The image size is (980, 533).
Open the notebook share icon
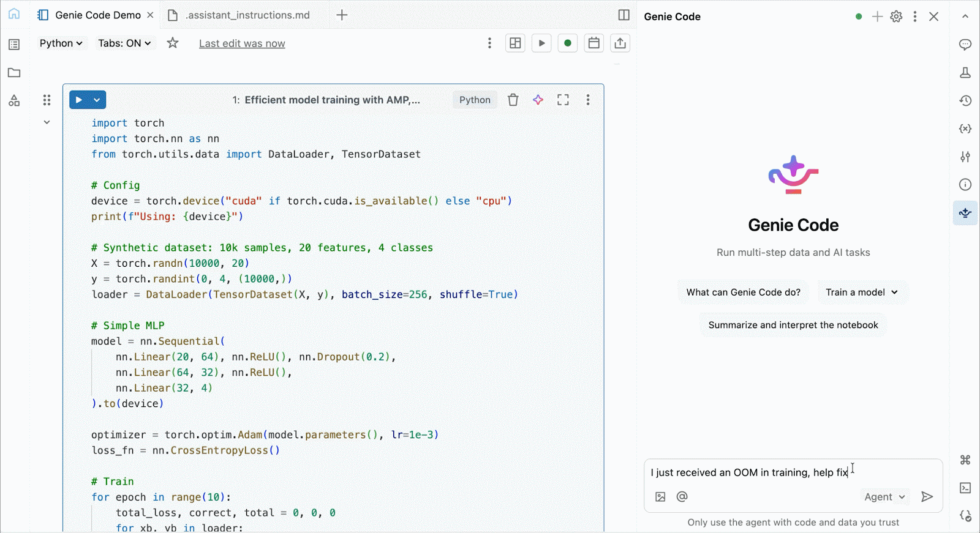620,43
